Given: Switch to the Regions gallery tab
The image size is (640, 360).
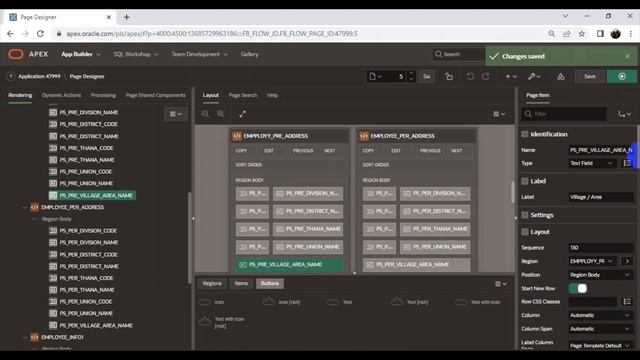Looking at the screenshot, I should [212, 284].
